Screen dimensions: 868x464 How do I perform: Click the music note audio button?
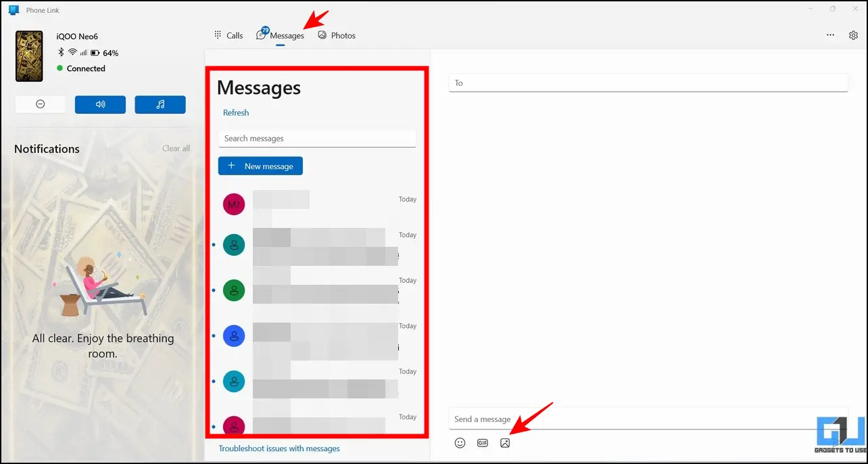tap(160, 104)
